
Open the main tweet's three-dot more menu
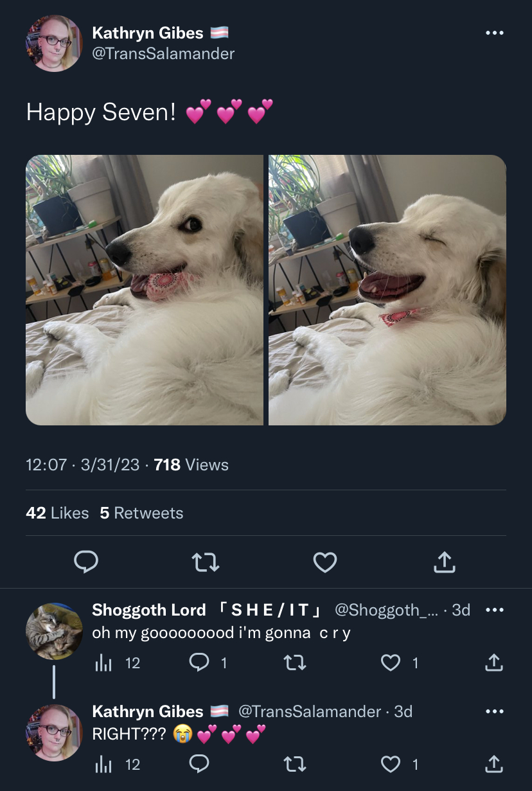tap(494, 33)
